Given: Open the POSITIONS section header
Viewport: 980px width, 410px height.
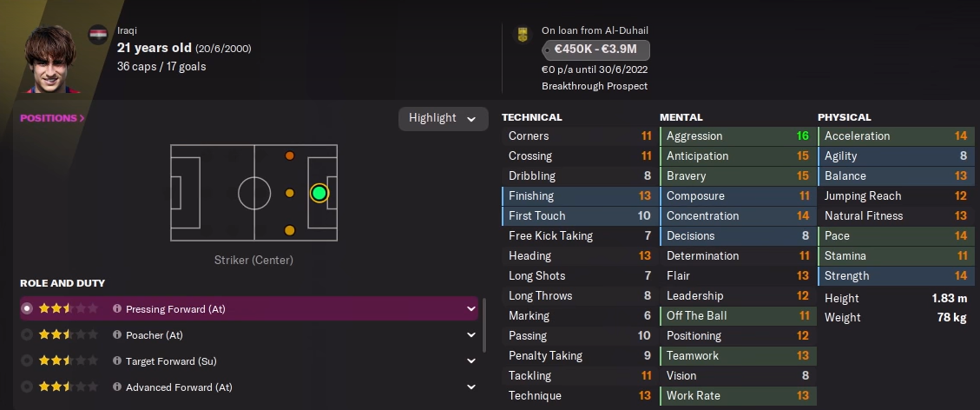Looking at the screenshot, I should 52,118.
